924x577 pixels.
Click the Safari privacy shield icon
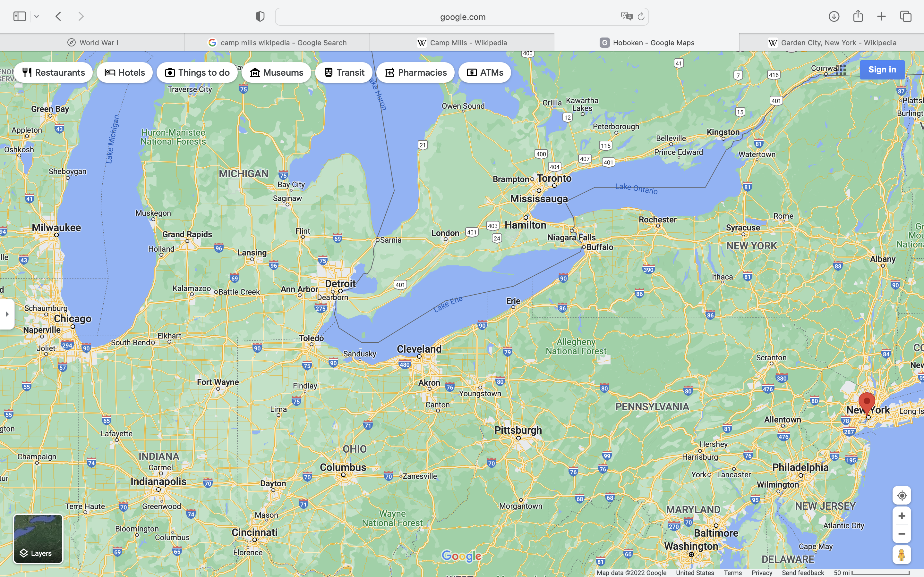pos(260,16)
